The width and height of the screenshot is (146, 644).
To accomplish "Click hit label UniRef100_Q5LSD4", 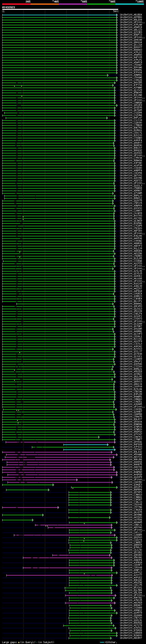I will [x=131, y=593].
